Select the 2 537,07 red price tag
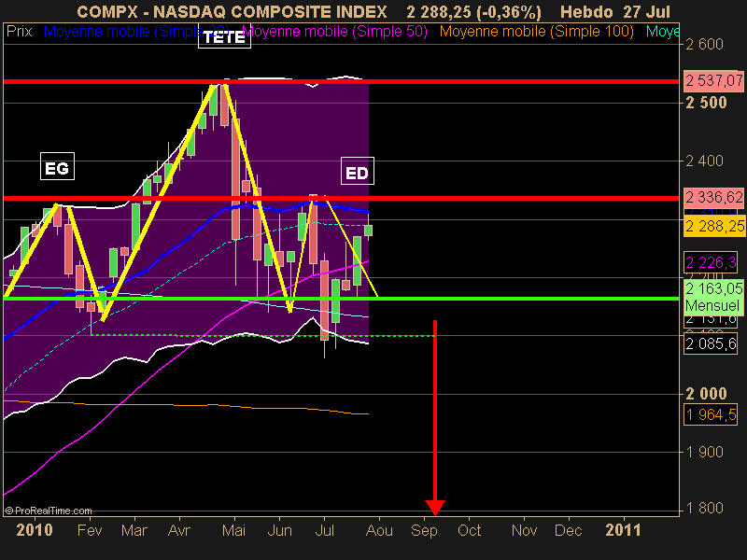747x560 pixels. (713, 81)
